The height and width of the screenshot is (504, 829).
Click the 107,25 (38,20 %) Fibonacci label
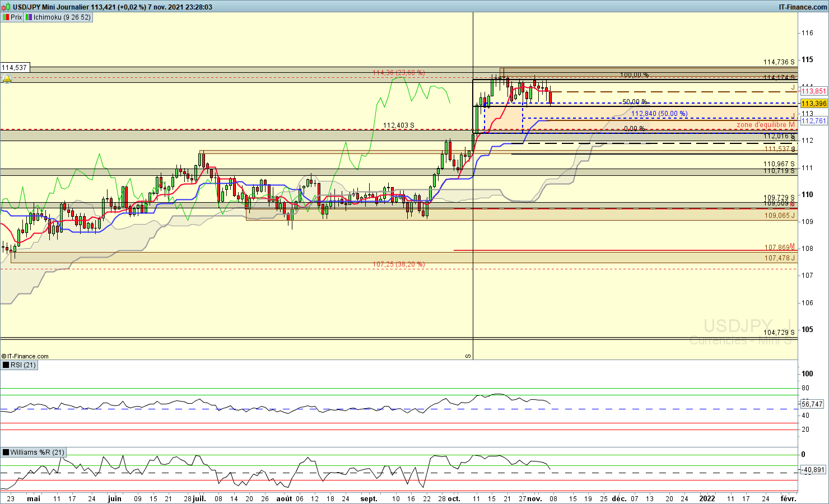(x=399, y=264)
